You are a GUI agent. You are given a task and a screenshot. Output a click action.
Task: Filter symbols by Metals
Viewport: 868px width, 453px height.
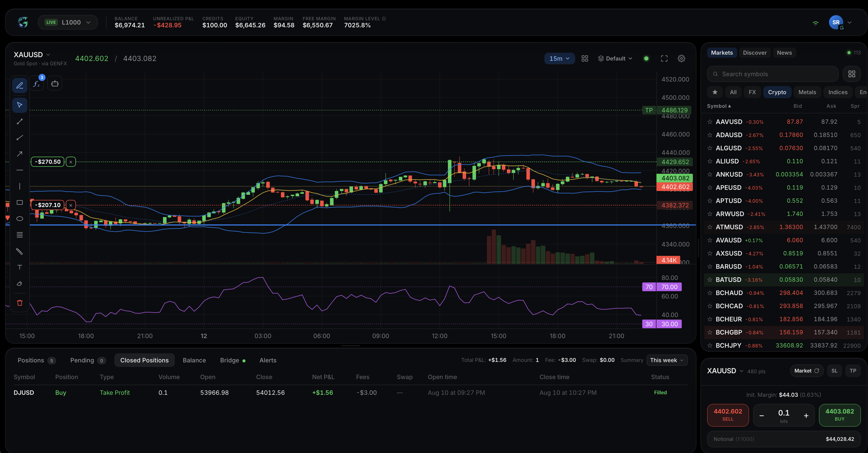pyautogui.click(x=807, y=92)
